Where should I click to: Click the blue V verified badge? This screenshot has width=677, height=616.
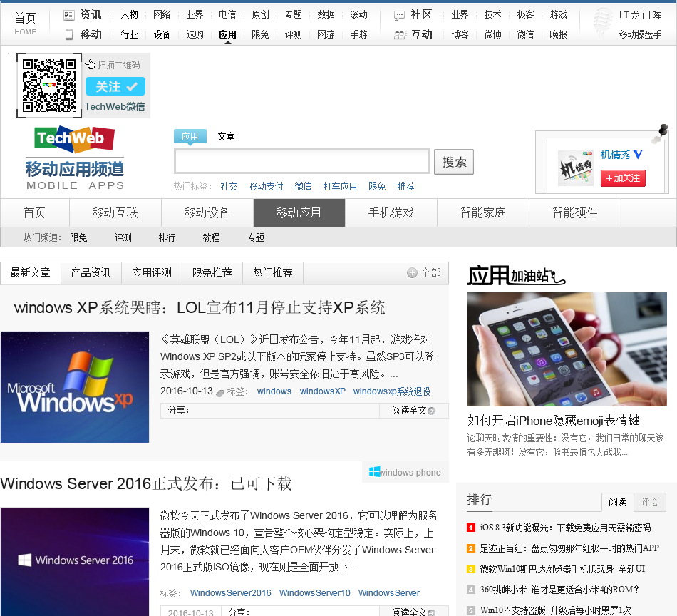[638, 154]
